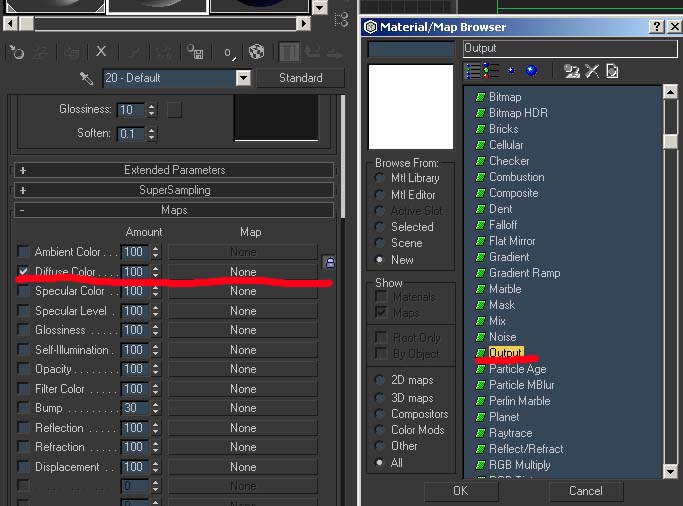
Task: Select Mtl Library under Browse From
Action: click(380, 178)
